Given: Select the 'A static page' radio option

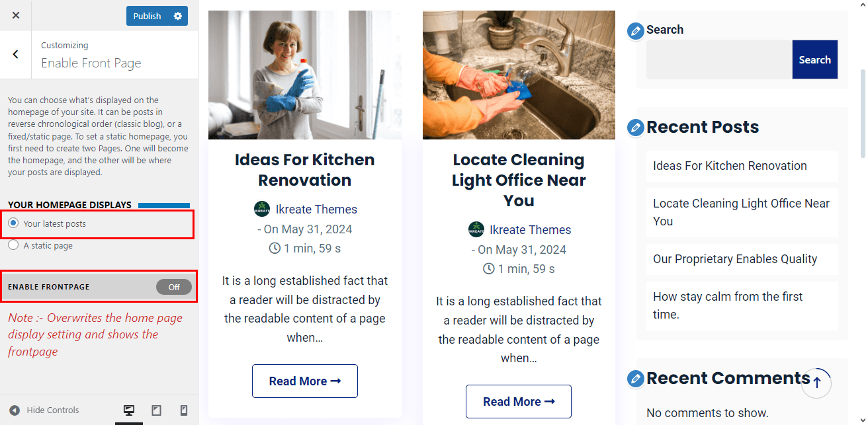Looking at the screenshot, I should tap(13, 246).
